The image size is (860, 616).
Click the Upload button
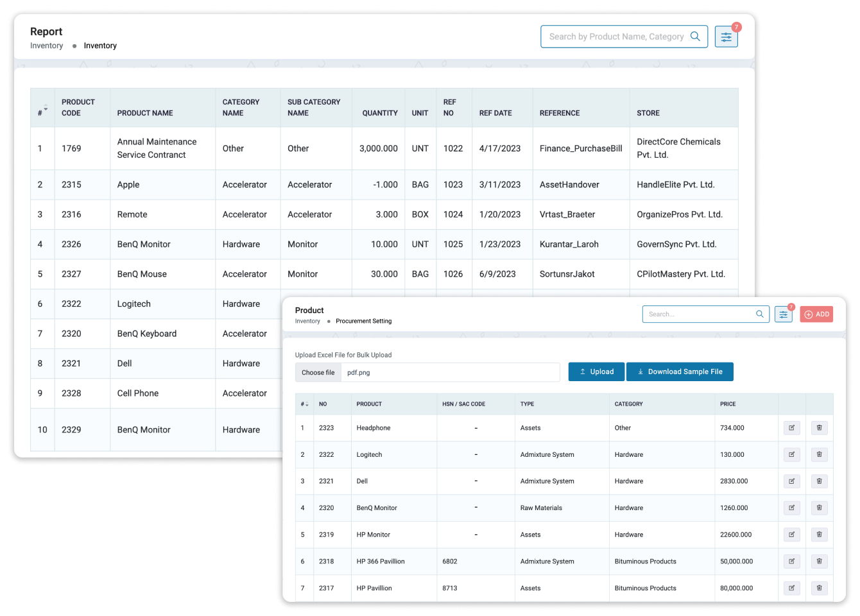596,372
